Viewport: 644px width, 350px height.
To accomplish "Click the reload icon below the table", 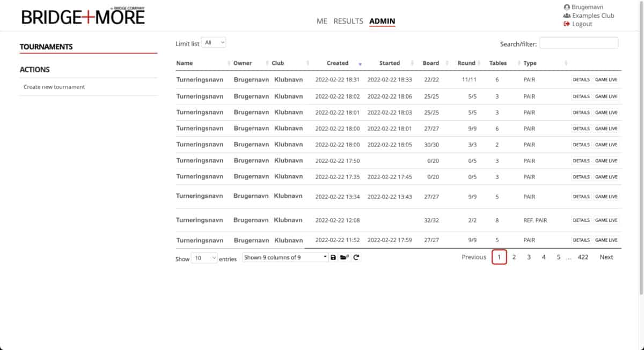I will point(356,257).
